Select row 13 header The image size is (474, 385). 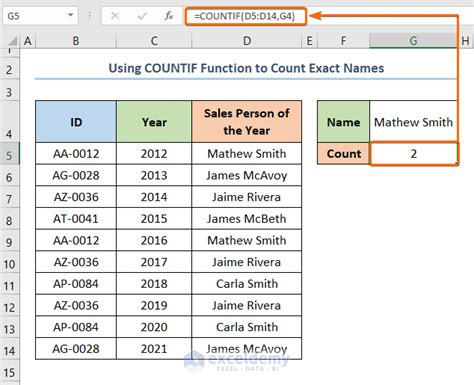(x=9, y=327)
